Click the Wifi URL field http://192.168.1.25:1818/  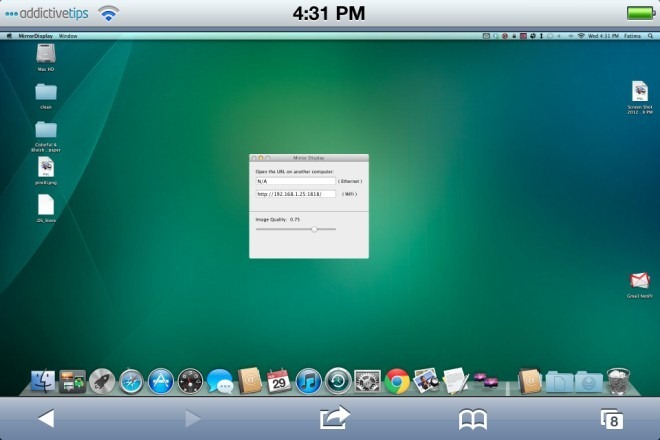(295, 194)
